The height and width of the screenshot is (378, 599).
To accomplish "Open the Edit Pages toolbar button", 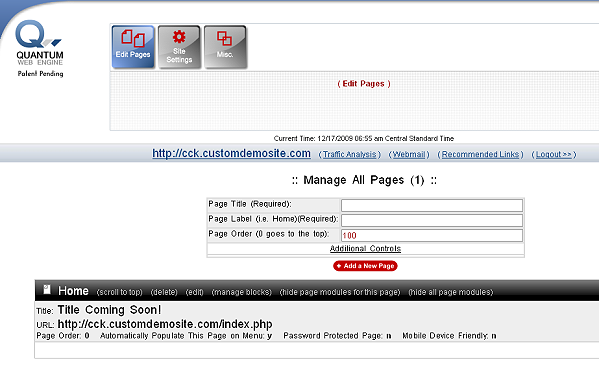I will coord(133,47).
